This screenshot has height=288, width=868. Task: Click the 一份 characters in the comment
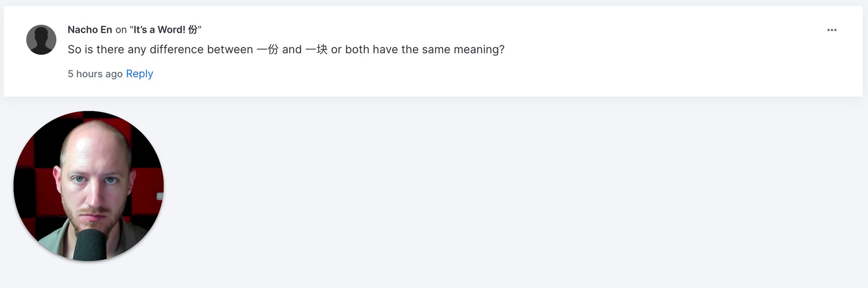pyautogui.click(x=267, y=49)
